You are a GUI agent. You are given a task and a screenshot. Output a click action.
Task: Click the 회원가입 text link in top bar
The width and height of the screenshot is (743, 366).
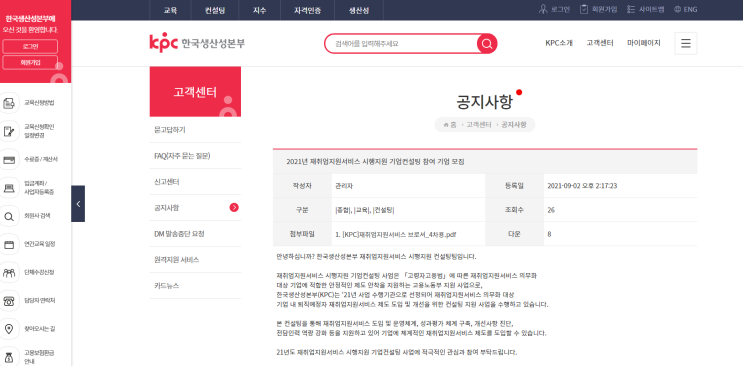pyautogui.click(x=605, y=9)
